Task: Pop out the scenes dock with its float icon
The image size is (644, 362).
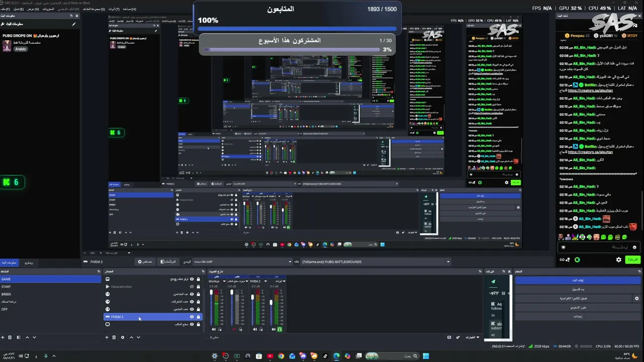Action: pyautogui.click(x=98, y=271)
